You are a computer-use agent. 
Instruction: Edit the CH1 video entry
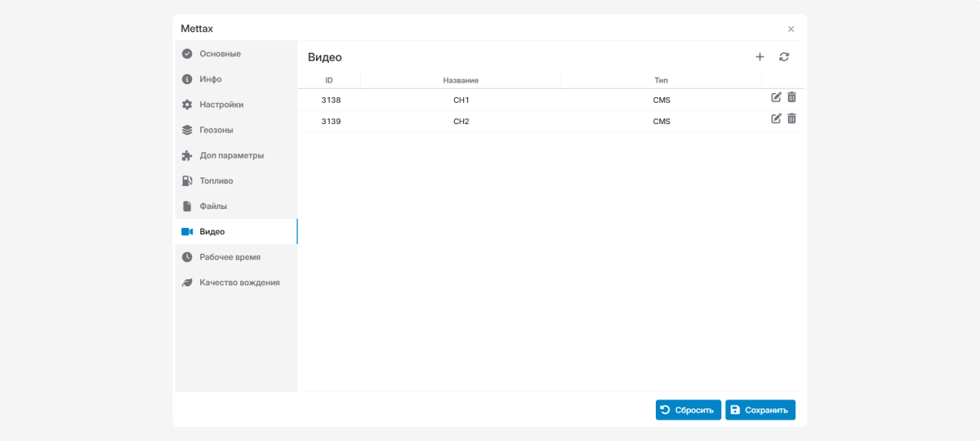(776, 97)
